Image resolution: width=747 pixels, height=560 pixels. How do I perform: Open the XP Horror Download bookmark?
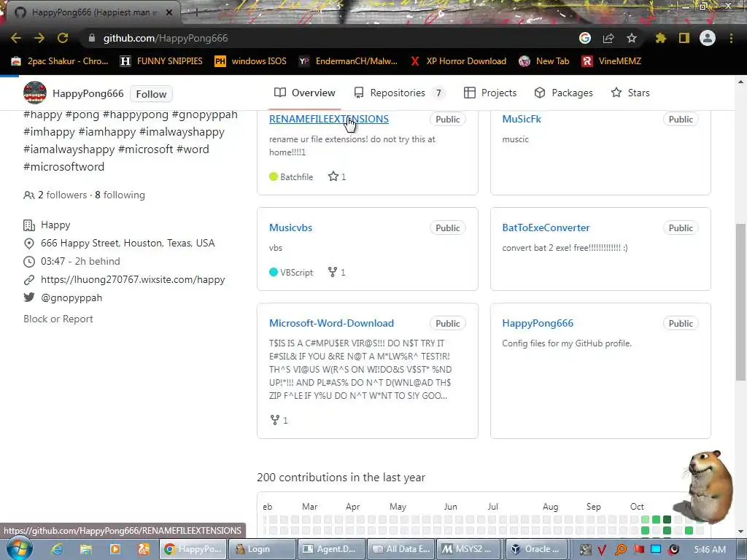(x=458, y=61)
